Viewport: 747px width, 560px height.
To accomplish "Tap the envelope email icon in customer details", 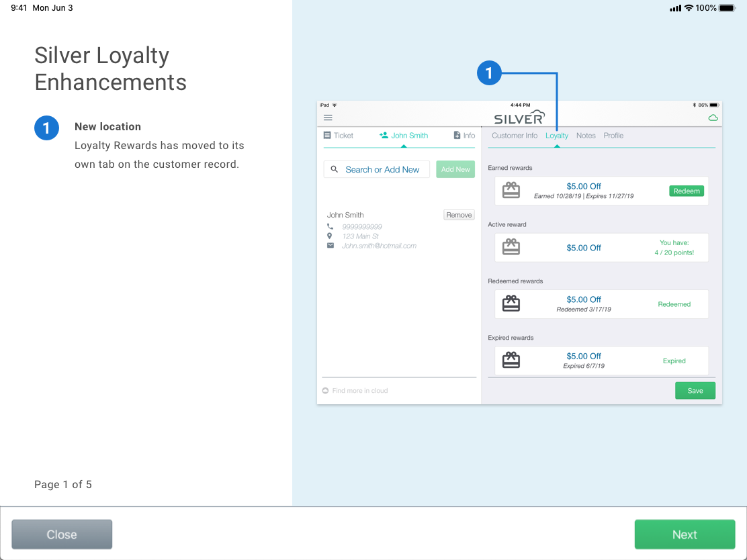I will (330, 246).
